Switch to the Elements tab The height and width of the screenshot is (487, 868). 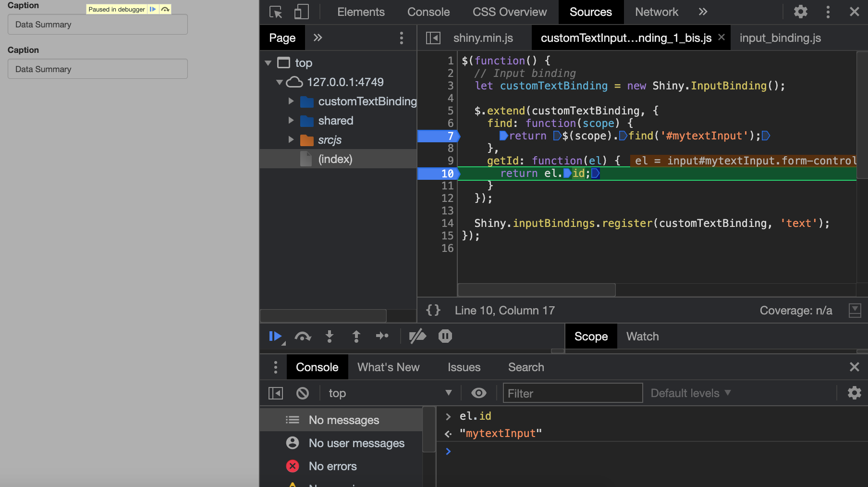point(361,12)
